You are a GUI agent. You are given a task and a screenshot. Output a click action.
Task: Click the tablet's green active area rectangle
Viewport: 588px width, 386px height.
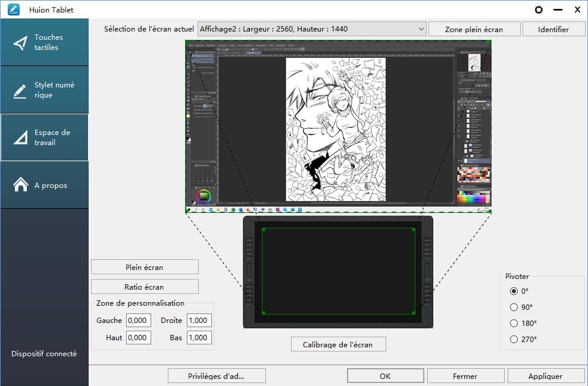pyautogui.click(x=338, y=271)
